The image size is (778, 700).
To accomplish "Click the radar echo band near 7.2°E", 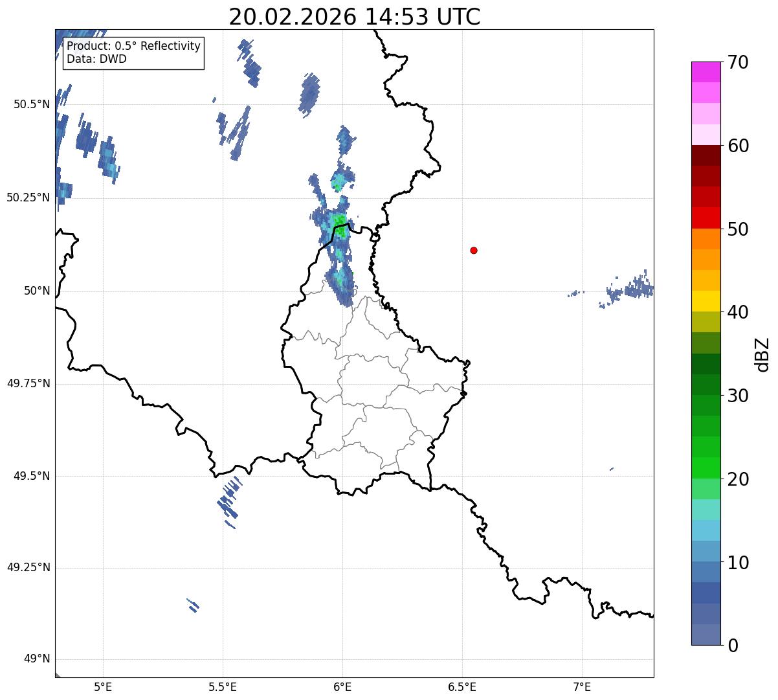I will [x=627, y=288].
